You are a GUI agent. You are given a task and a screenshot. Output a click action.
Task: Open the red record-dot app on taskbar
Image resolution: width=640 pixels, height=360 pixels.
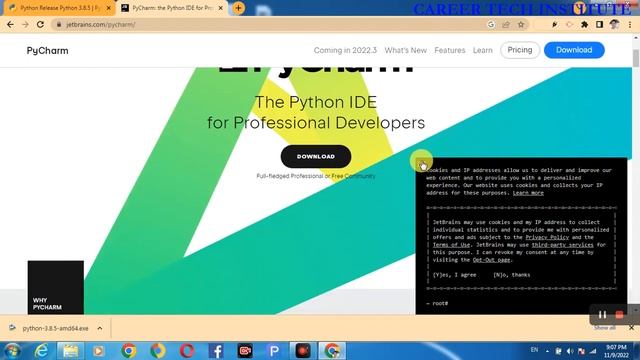tap(303, 351)
